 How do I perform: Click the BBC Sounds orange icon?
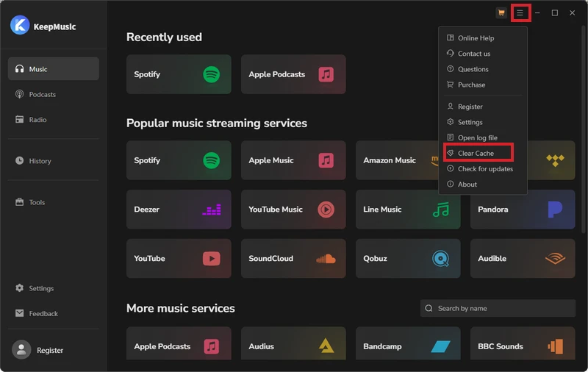(556, 346)
